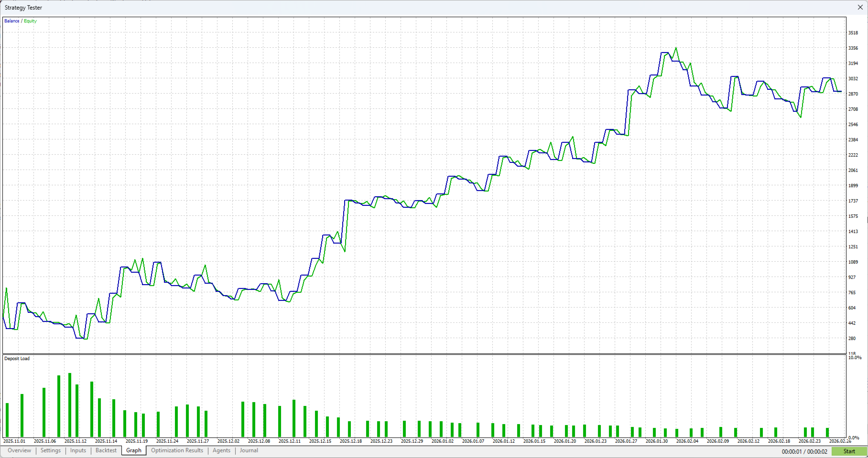Viewport: 868px width, 458px height.
Task: Click the elapsed time 00:00:01 / 00:00:02
Action: click(x=804, y=451)
